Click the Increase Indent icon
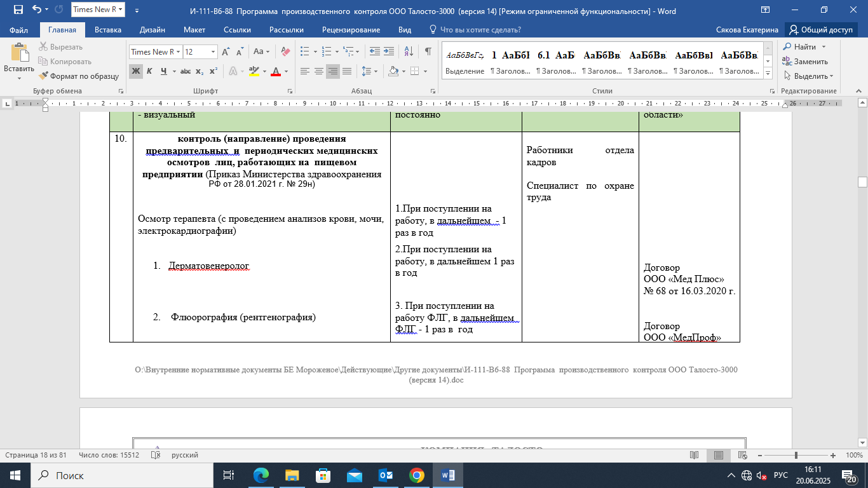 389,52
